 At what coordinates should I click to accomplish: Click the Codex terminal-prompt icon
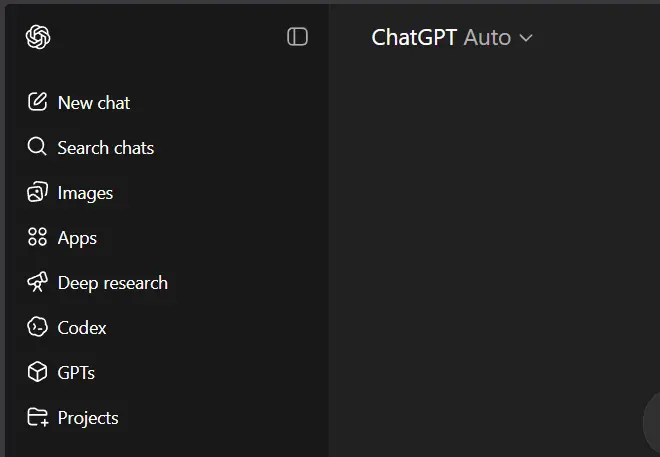(37, 327)
